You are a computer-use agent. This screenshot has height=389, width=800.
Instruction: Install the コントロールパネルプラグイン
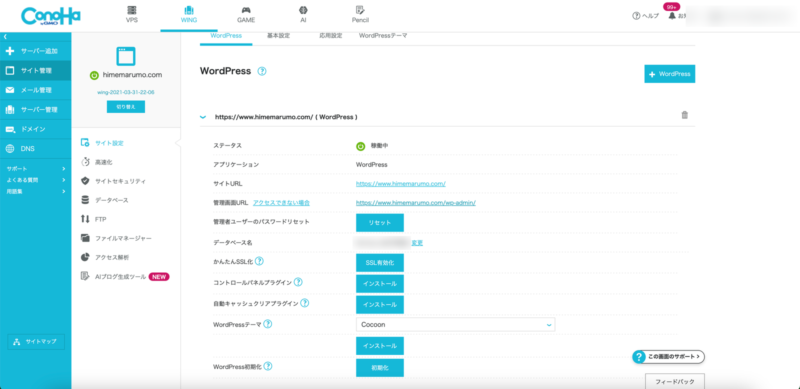pos(380,283)
